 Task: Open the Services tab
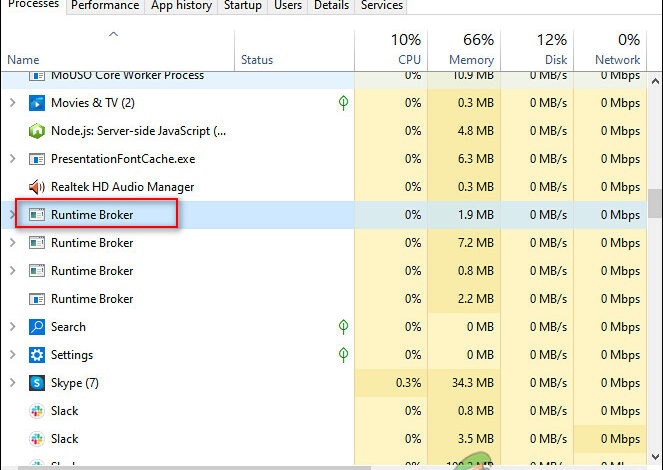[x=381, y=6]
